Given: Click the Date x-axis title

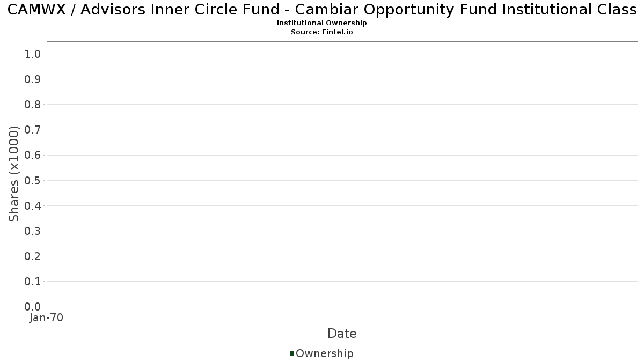Looking at the screenshot, I should (342, 334).
